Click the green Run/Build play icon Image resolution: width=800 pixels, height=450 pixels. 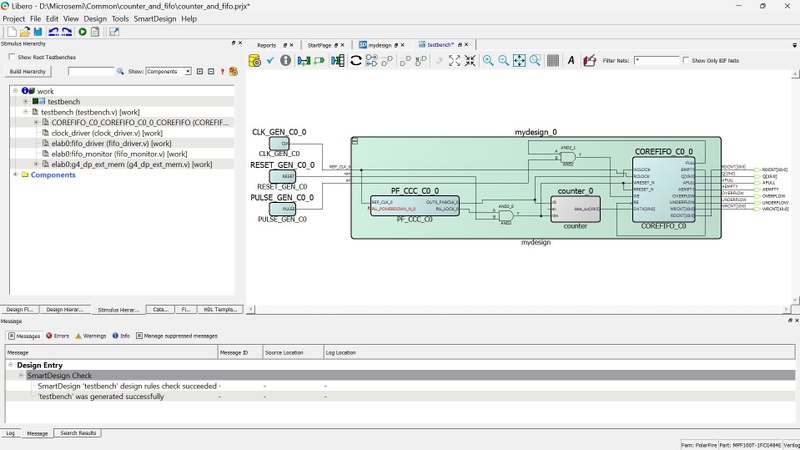(x=82, y=32)
